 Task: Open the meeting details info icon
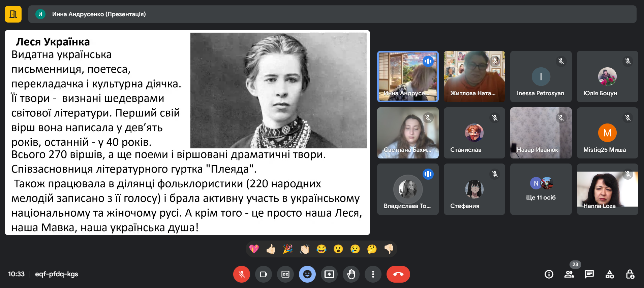[549, 274]
